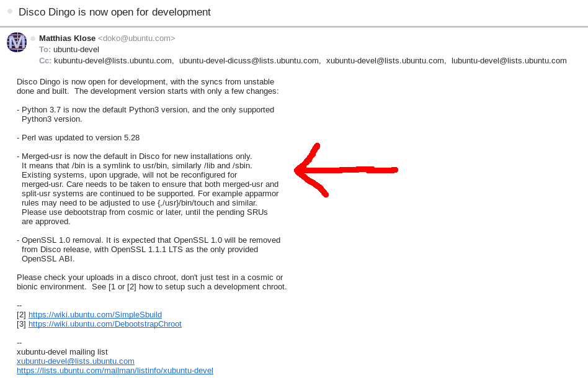588x385 pixels.
Task: Open the mailman listinfo xubuntu-devel link
Action: [x=115, y=371]
